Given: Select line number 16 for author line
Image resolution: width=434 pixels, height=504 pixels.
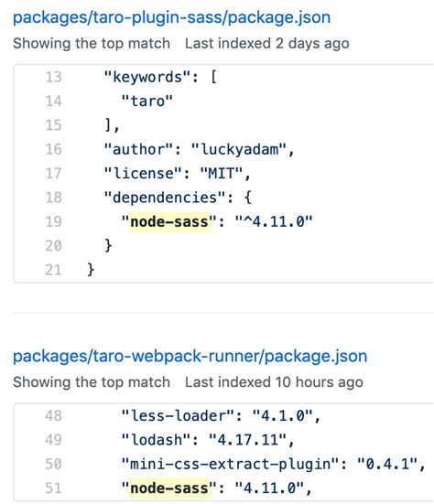Looking at the screenshot, I should click(53, 149).
